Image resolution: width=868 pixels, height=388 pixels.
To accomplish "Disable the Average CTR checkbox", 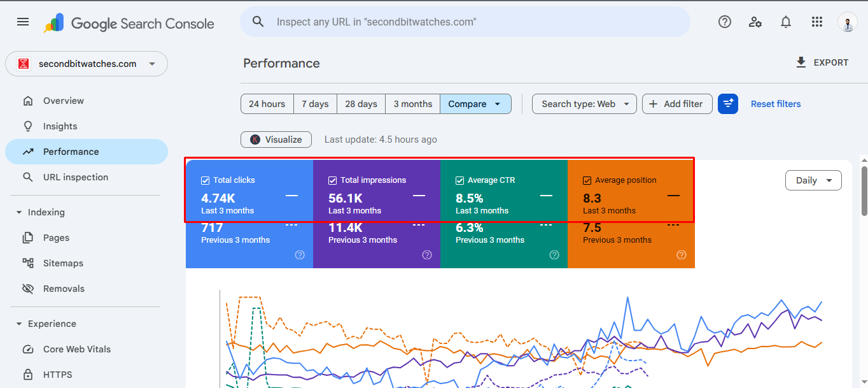I will tap(460, 180).
